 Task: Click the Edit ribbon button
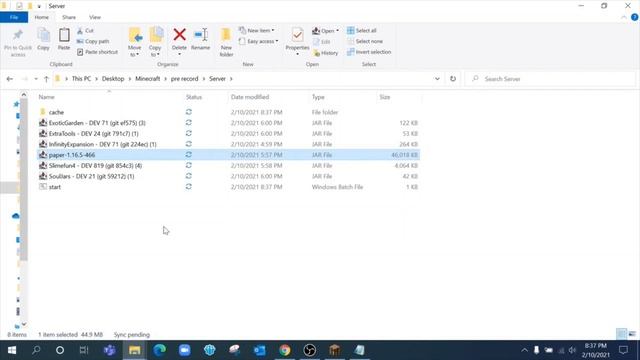(x=322, y=42)
